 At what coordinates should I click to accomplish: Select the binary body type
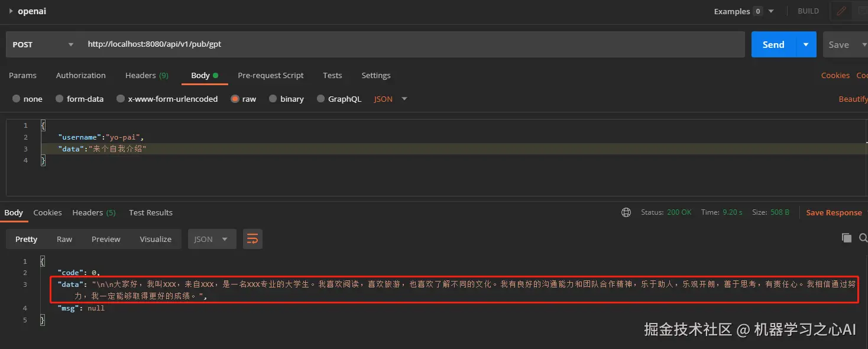point(286,99)
